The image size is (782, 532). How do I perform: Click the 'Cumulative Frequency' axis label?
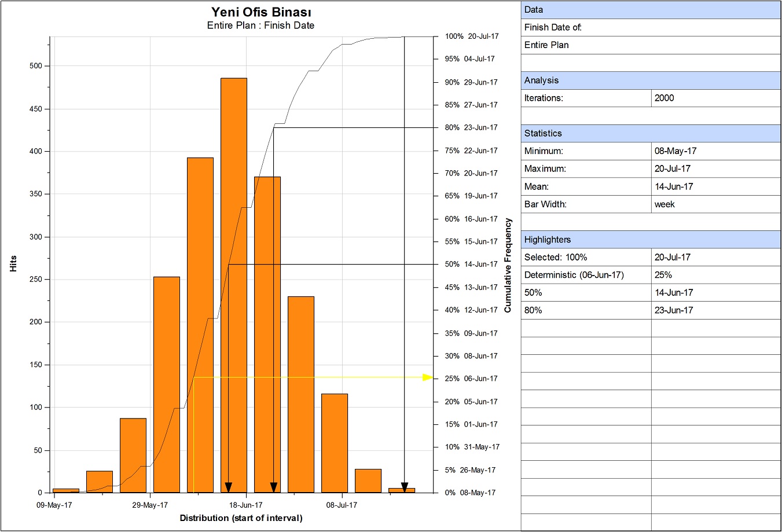click(508, 265)
